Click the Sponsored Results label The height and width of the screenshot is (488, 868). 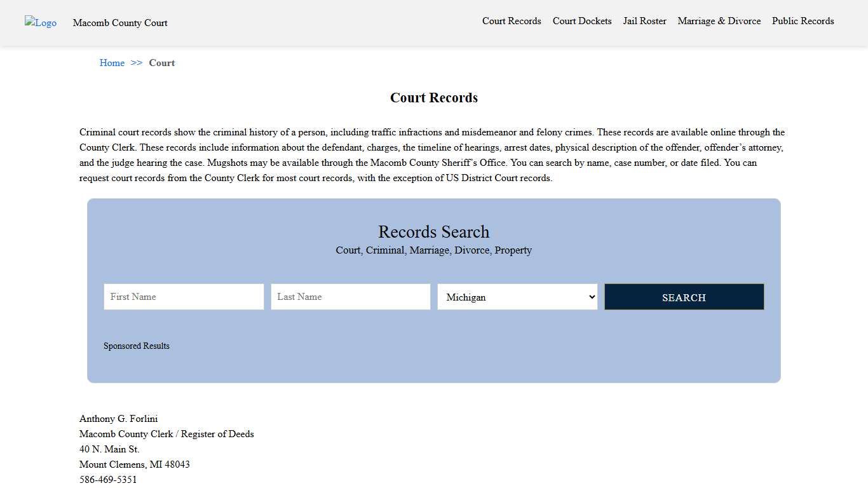[x=137, y=346]
